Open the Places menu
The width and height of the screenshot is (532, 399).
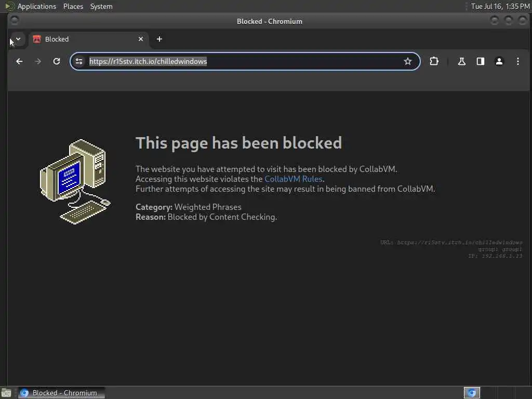tap(73, 6)
